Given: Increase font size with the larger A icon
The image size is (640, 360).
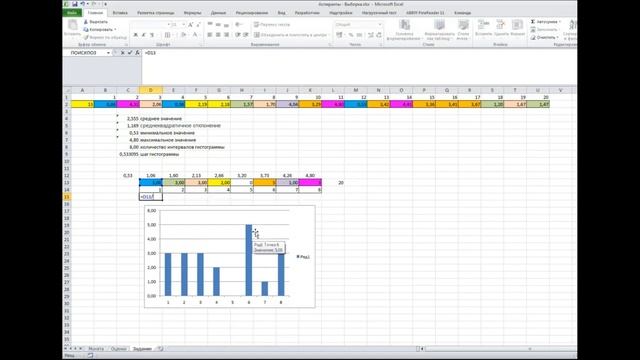Looking at the screenshot, I should point(191,25).
